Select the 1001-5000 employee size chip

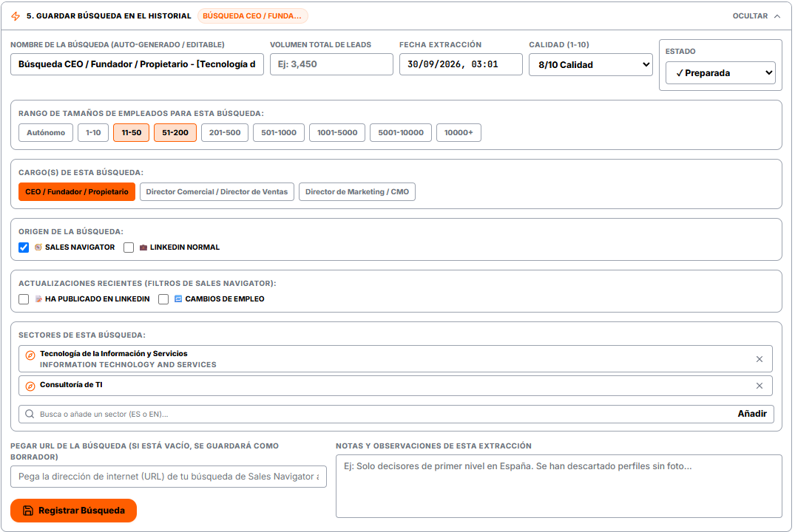tap(337, 133)
